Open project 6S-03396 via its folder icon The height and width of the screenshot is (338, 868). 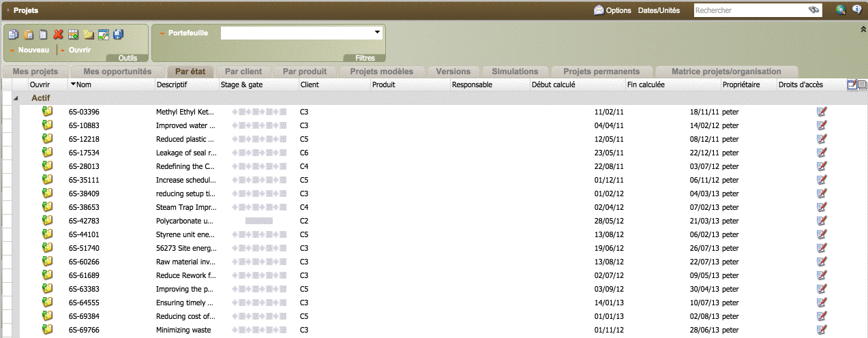(x=47, y=112)
